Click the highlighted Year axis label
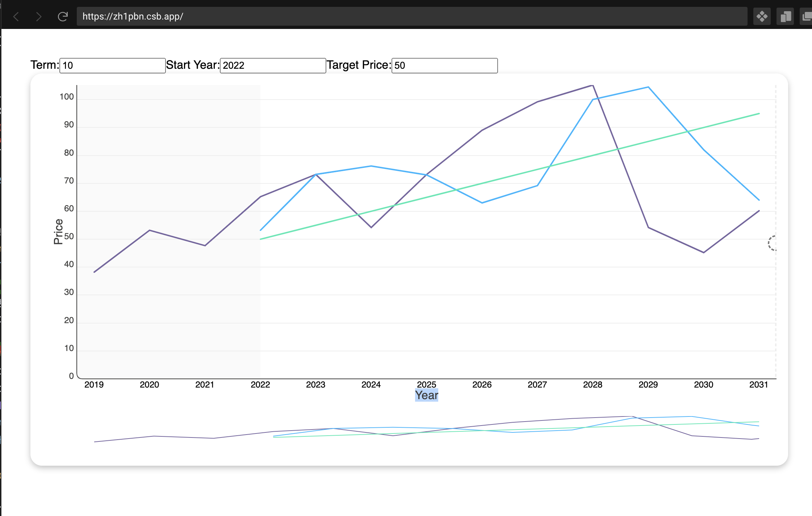This screenshot has width=812, height=516. coord(426,395)
